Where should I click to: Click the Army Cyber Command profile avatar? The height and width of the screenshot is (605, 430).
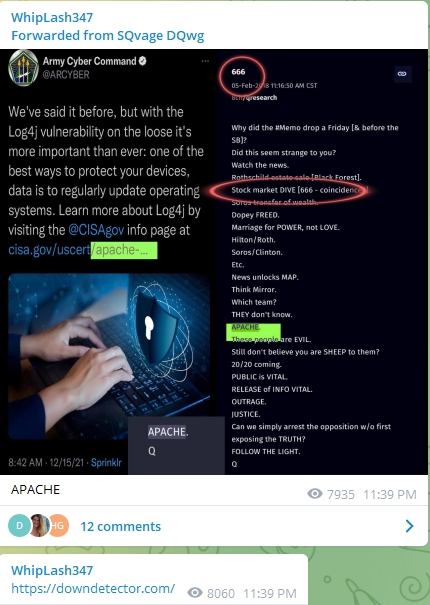(x=23, y=68)
